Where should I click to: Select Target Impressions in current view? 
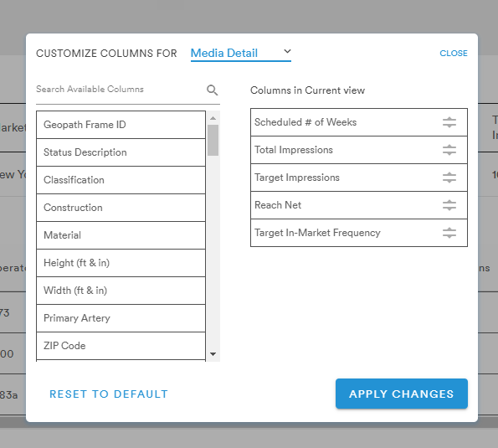359,178
